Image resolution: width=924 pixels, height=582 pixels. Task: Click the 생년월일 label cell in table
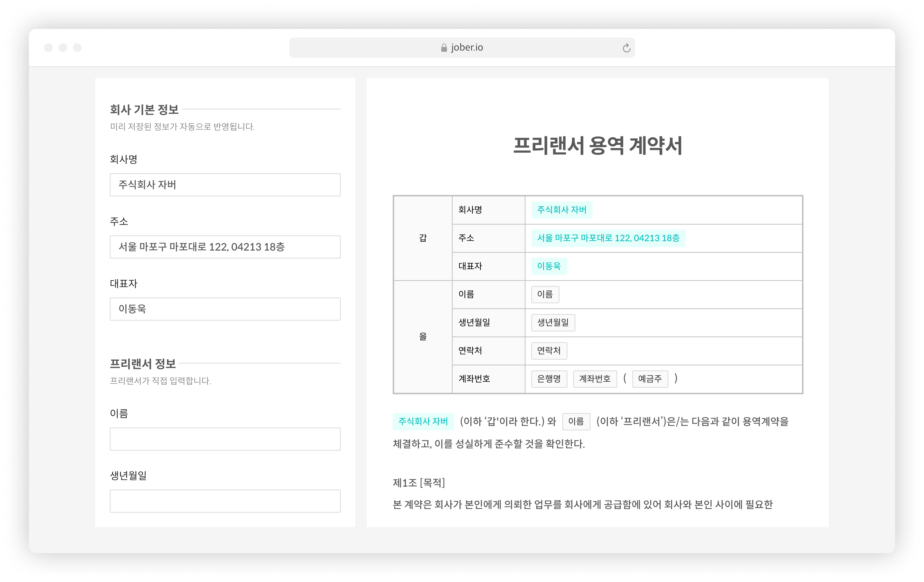click(x=488, y=323)
